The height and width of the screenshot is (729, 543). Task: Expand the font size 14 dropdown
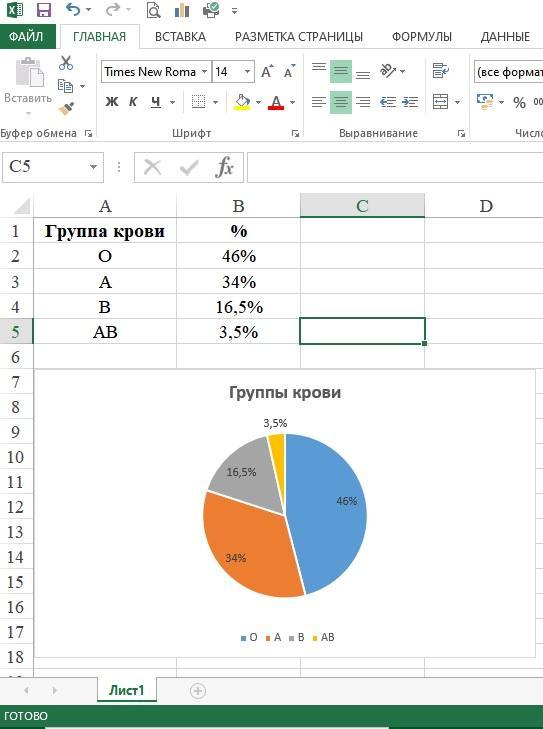tap(247, 72)
